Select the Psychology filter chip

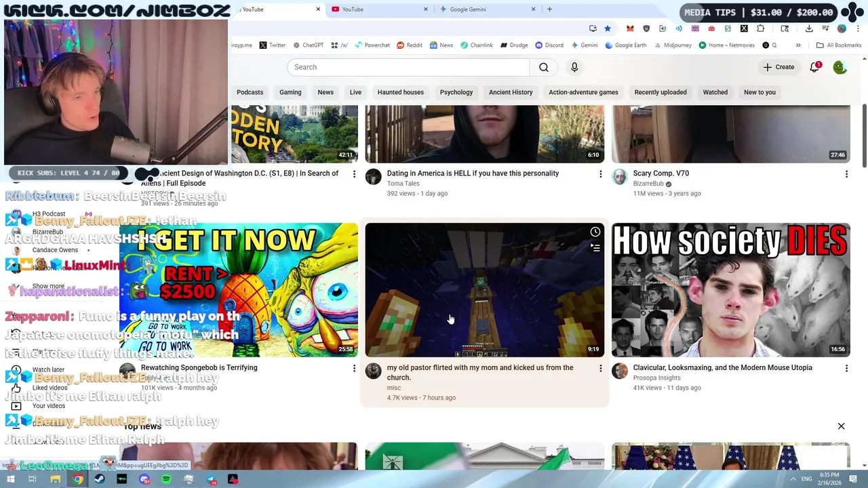(x=456, y=92)
